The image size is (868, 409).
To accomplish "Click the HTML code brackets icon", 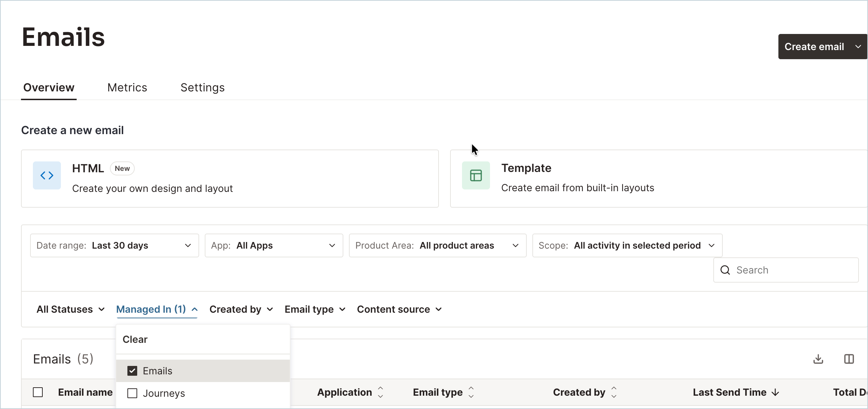I will pyautogui.click(x=47, y=175).
